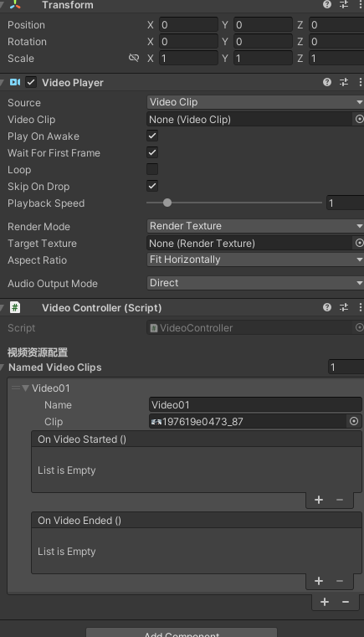Click the Video01 Name text field
Image resolution: width=364 pixels, height=637 pixels.
255,404
